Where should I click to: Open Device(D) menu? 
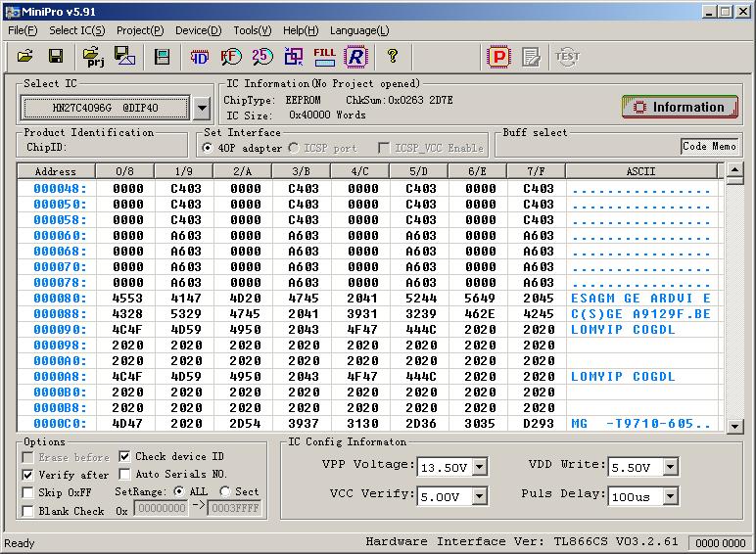pos(198,30)
